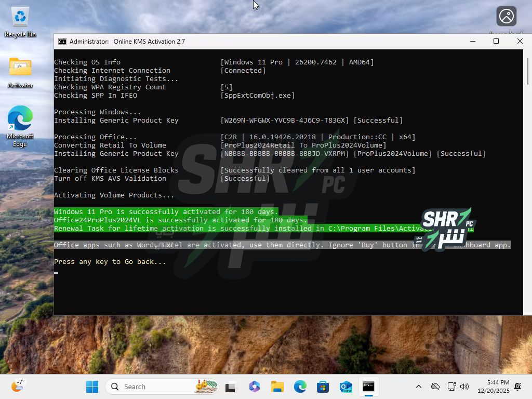Show hidden system tray icons
532x399 pixels.
click(419, 387)
